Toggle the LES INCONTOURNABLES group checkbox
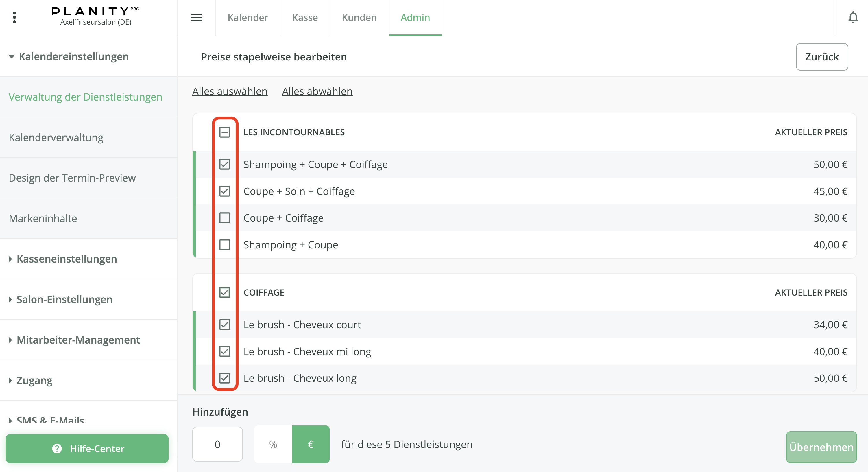This screenshot has width=868, height=472. tap(224, 132)
